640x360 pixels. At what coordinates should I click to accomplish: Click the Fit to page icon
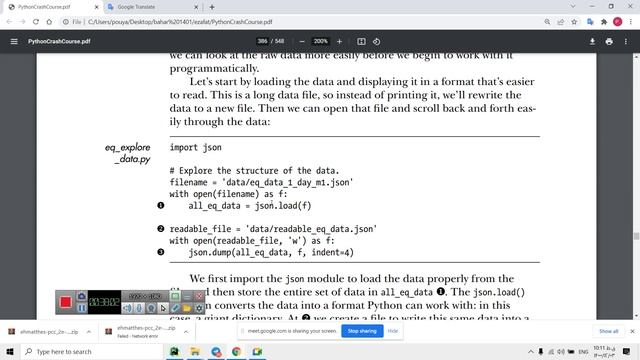[x=361, y=41]
